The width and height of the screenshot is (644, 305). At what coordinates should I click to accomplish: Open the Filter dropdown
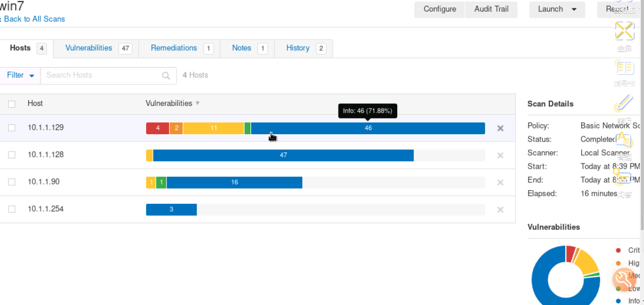pos(20,75)
